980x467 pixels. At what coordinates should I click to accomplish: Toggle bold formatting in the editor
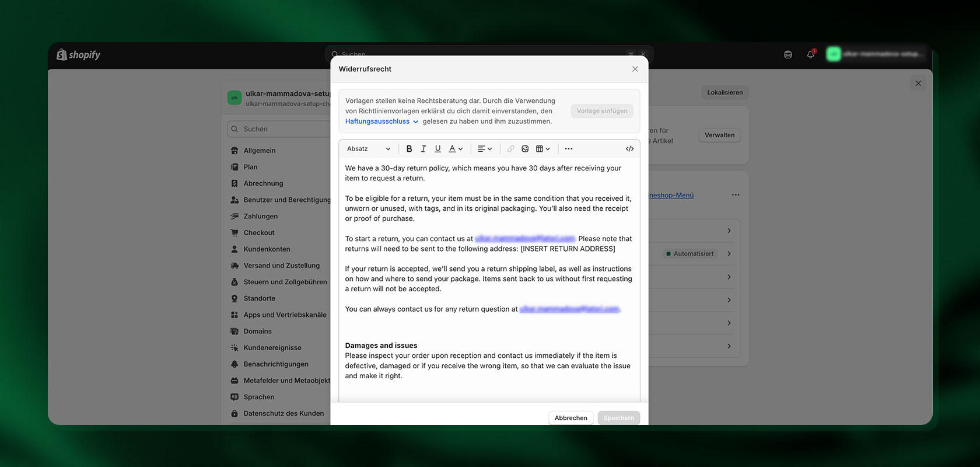[x=409, y=149]
